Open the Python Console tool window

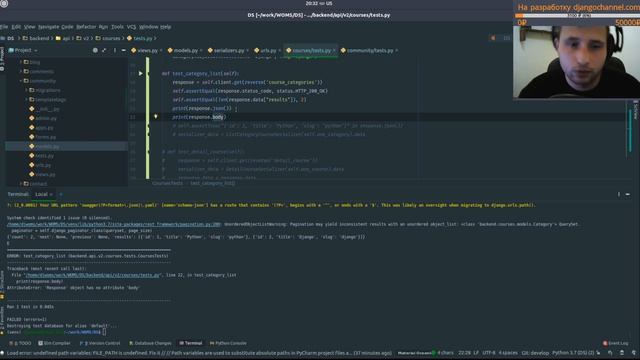coord(228,344)
